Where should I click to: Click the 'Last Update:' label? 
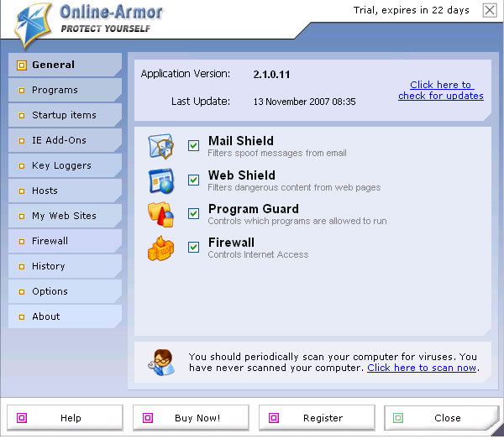(x=201, y=102)
